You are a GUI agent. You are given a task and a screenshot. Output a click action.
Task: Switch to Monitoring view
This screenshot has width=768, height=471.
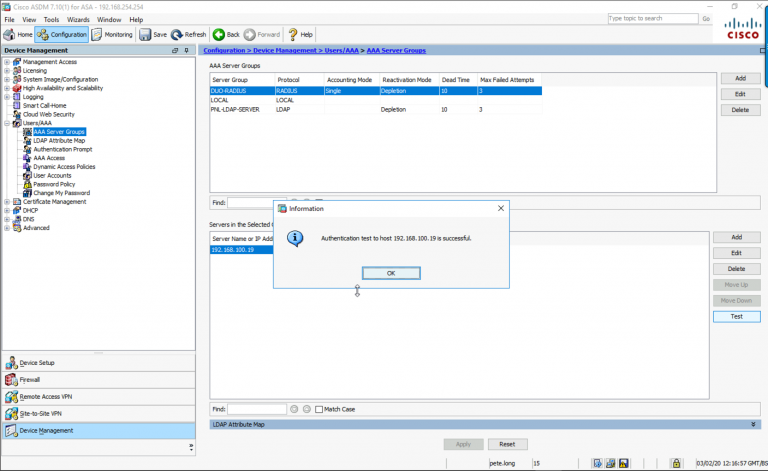coord(112,34)
